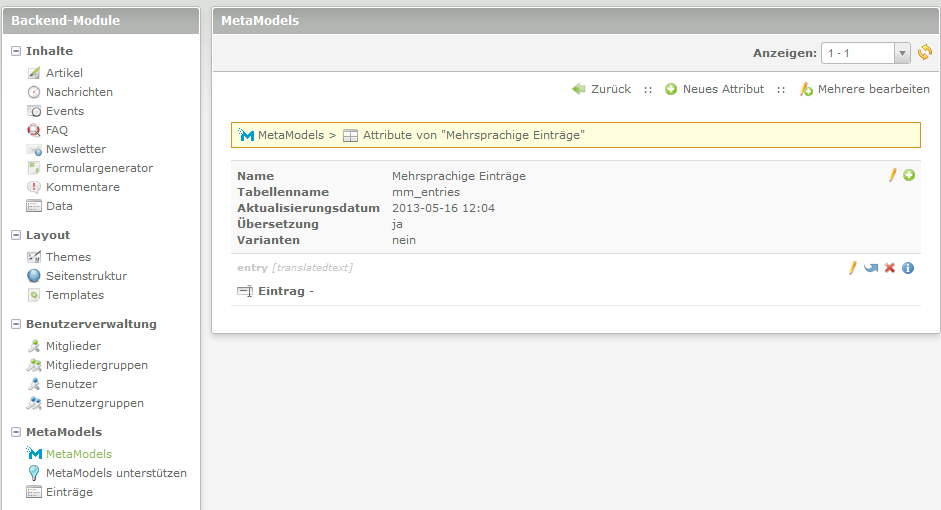Click the Neues Attribut link

[723, 89]
